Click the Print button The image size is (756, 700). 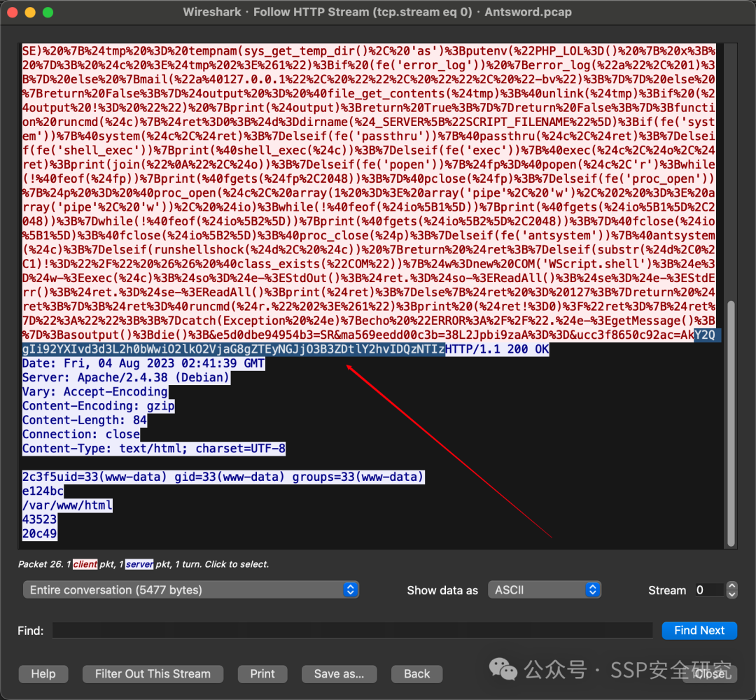pyautogui.click(x=262, y=673)
